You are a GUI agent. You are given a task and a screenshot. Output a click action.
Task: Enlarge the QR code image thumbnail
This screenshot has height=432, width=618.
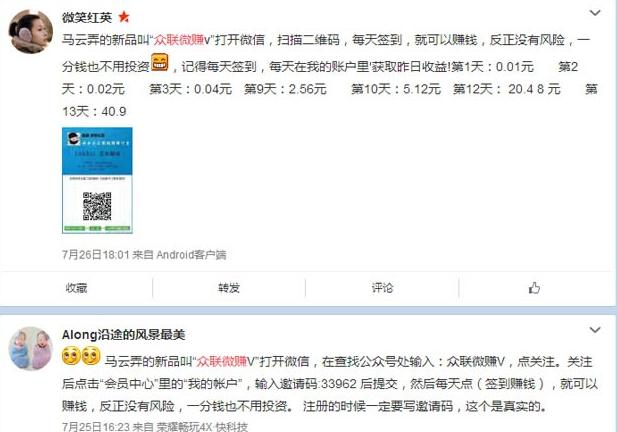click(x=97, y=180)
